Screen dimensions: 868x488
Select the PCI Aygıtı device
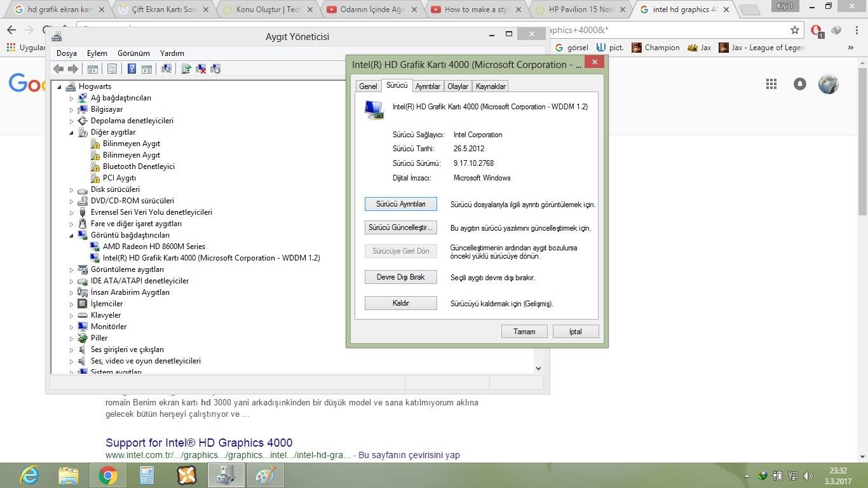click(119, 178)
